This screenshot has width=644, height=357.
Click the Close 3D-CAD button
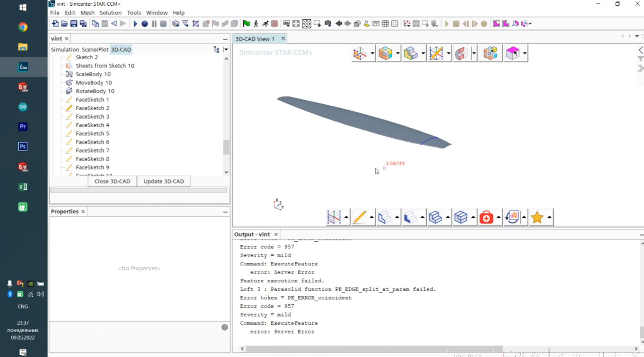(112, 181)
